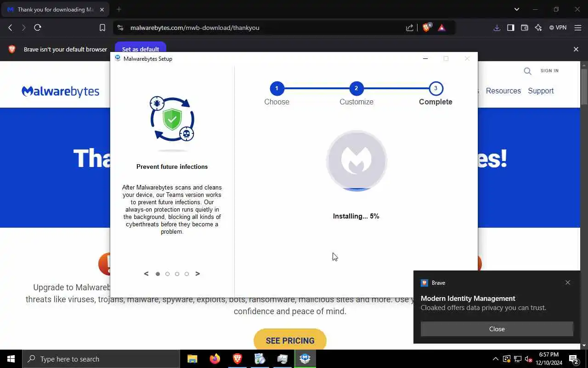Screen dimensions: 588x368
Task: Select the third carousel dot
Action: [x=177, y=274]
